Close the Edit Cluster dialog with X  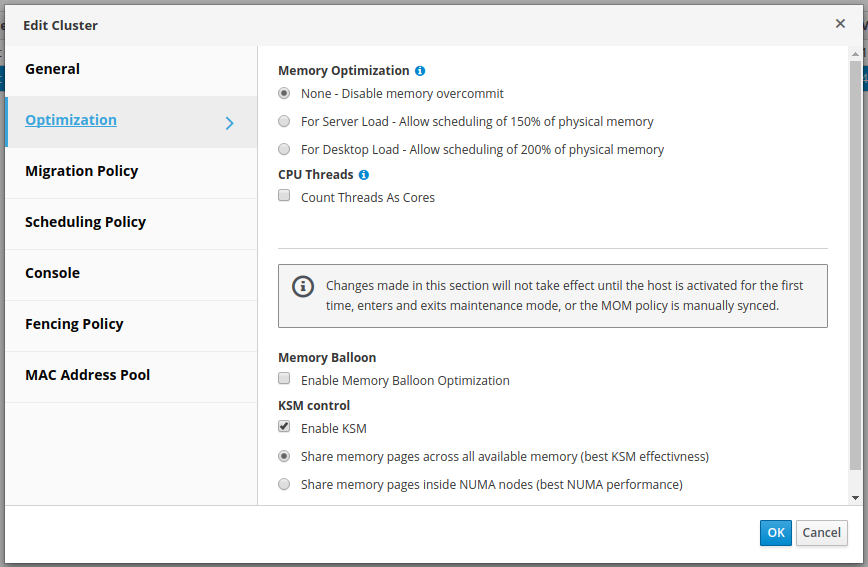coord(840,23)
